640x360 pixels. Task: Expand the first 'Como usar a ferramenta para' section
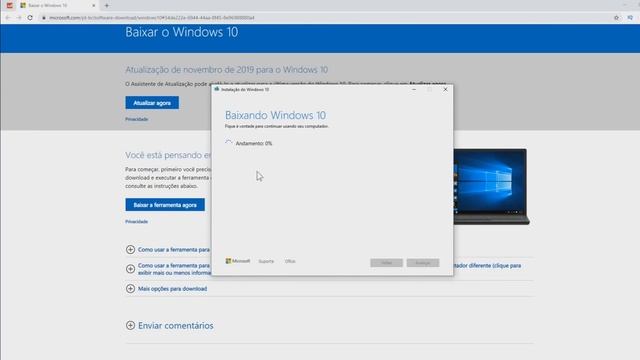click(168, 249)
